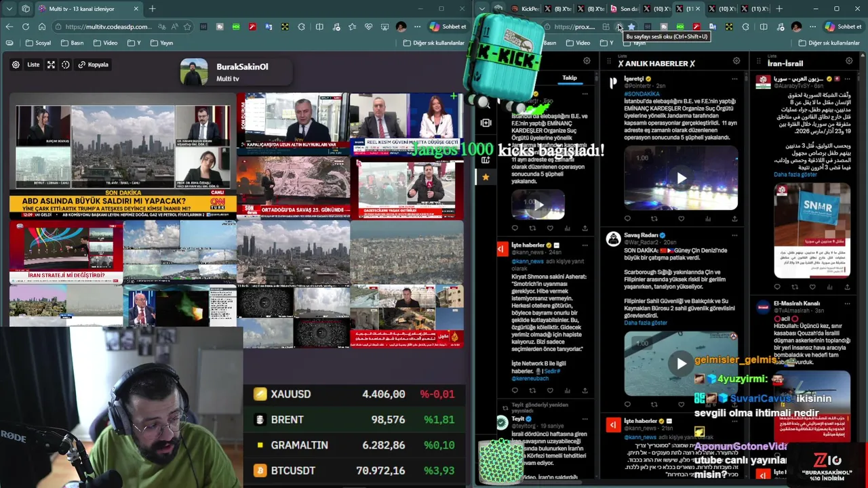The width and height of the screenshot is (868, 488).
Task: Click the BTCUSDT ticker row
Action: click(355, 470)
